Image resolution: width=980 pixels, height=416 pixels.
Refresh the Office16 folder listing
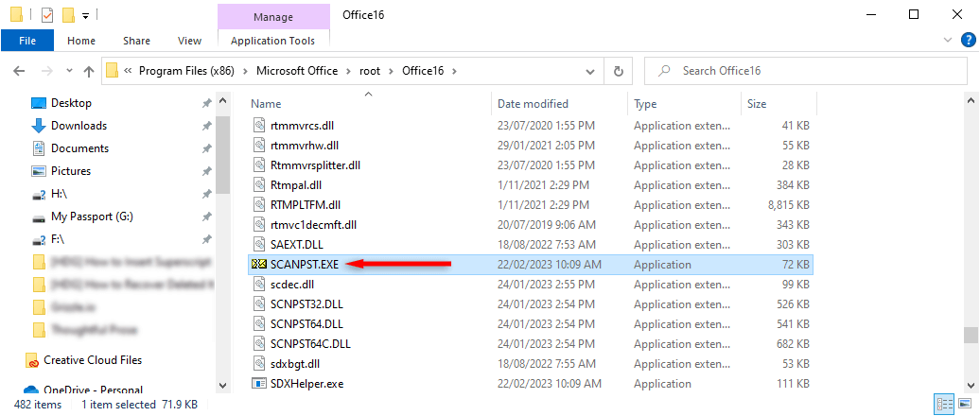pos(619,71)
